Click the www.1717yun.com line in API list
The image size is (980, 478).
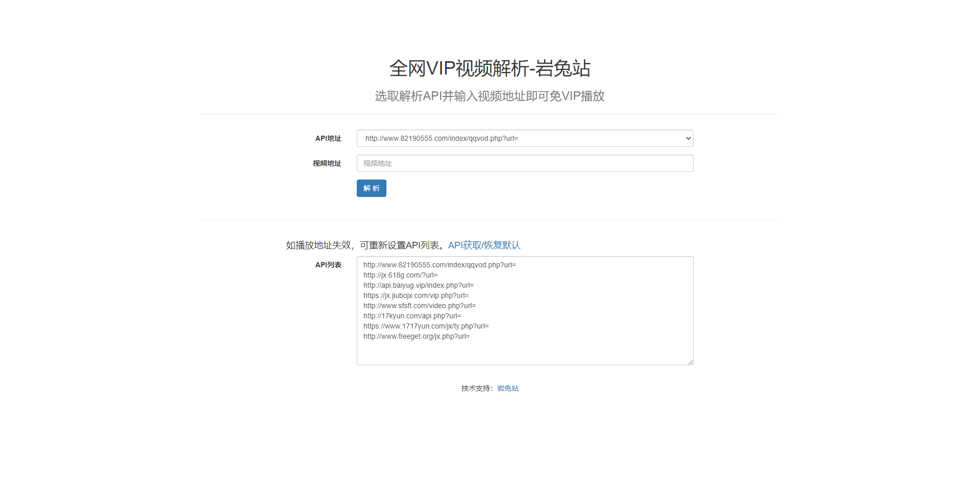(426, 326)
